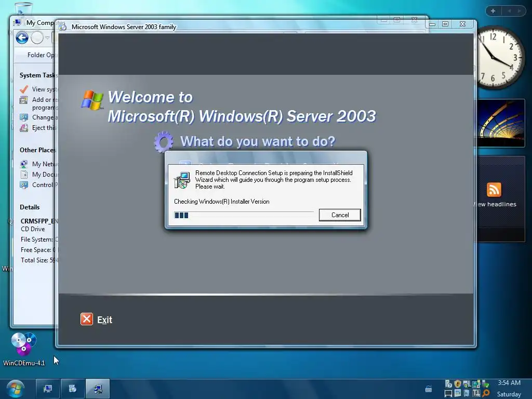The width and height of the screenshot is (532, 399).
Task: Click the green checkmark tray icon
Action: click(486, 384)
